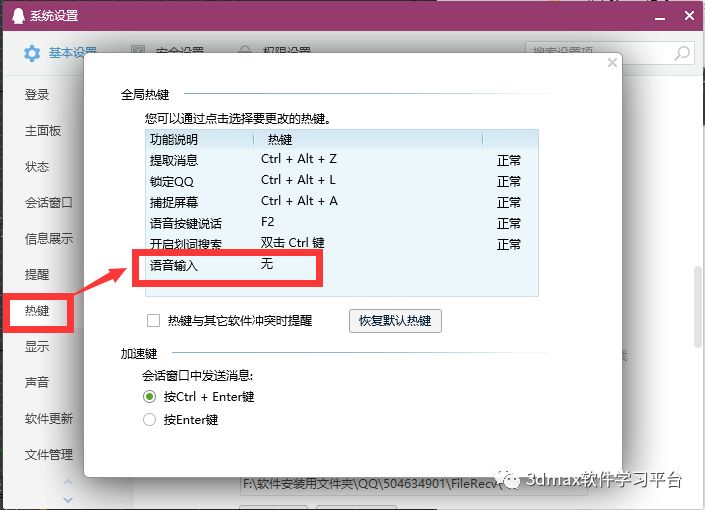The image size is (705, 510).
Task: Open the 登录 settings section
Action: (37, 94)
